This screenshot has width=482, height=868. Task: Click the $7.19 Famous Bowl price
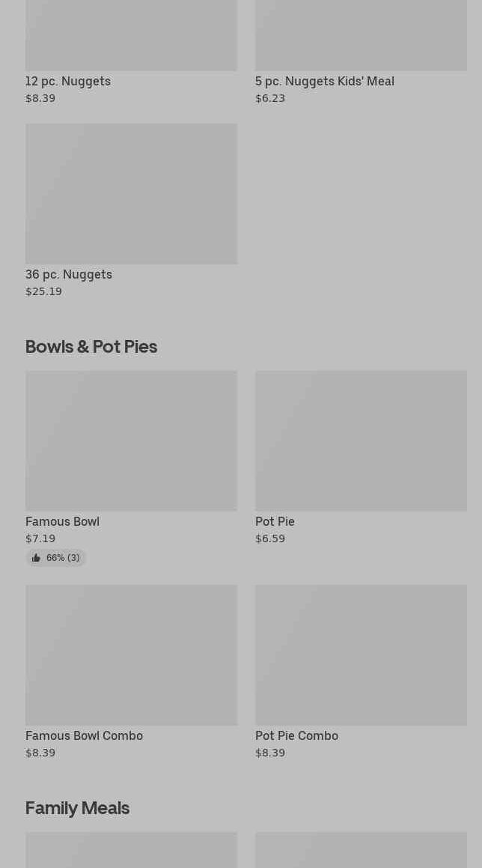point(40,538)
